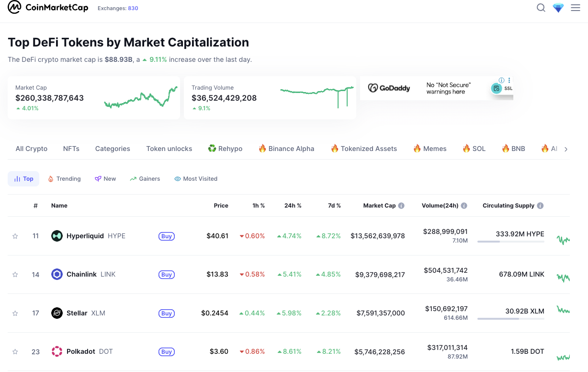Open the ad options ellipsis menu
This screenshot has width=588, height=372.
click(x=509, y=80)
